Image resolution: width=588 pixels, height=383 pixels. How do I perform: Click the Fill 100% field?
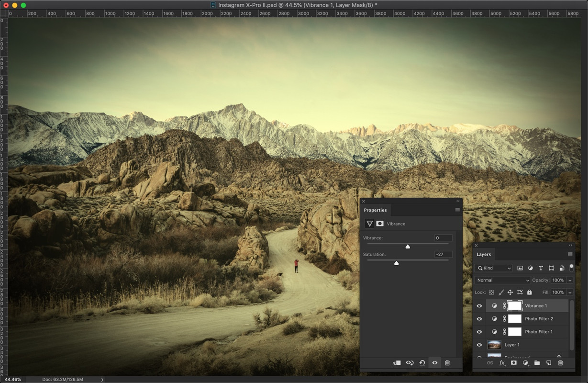pyautogui.click(x=558, y=292)
